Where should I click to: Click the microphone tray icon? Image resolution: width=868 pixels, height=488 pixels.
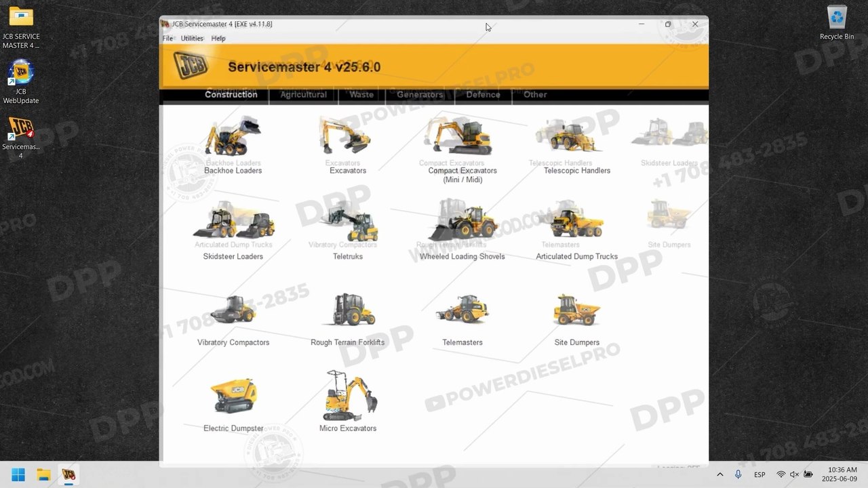pyautogui.click(x=738, y=474)
